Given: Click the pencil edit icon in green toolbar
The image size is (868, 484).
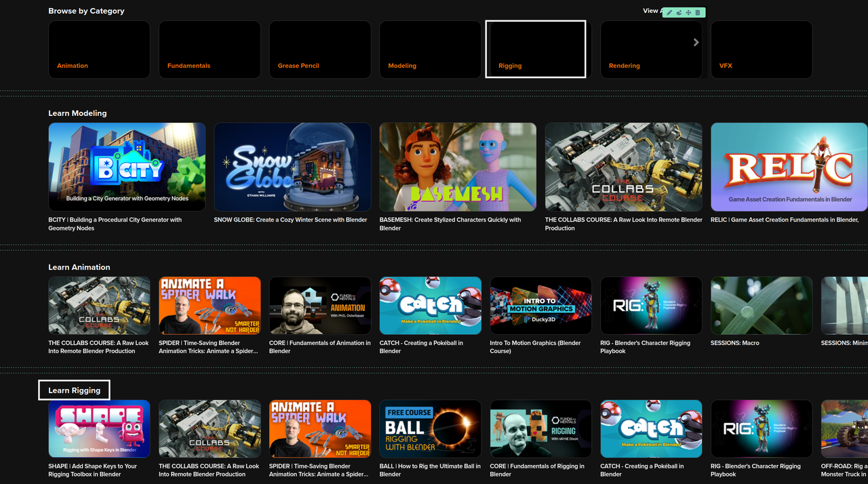Looking at the screenshot, I should (x=669, y=13).
